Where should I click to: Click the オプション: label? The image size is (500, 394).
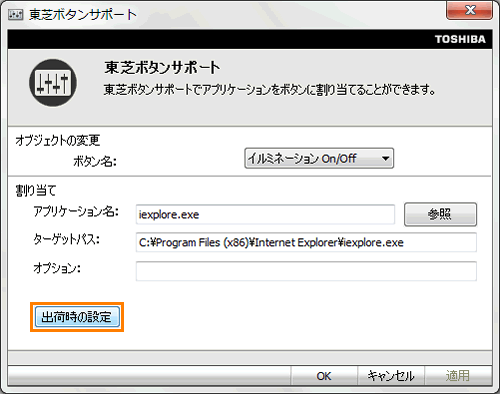[57, 268]
